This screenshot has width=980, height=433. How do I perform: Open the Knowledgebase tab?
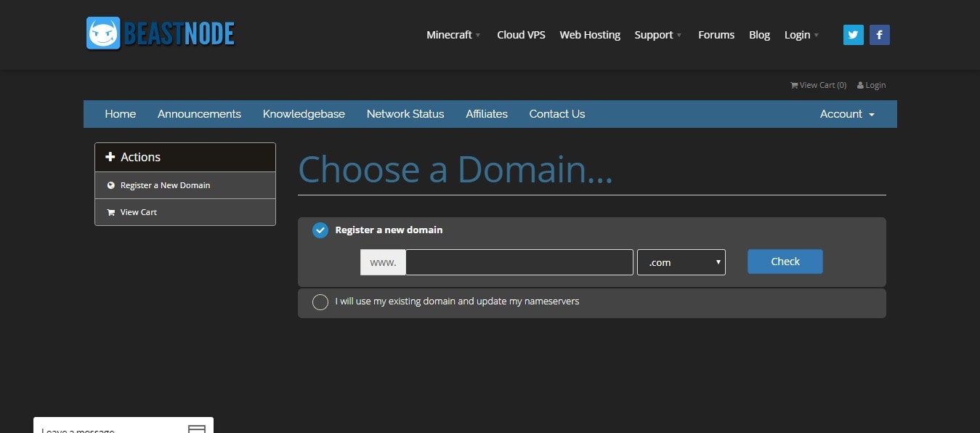tap(304, 114)
